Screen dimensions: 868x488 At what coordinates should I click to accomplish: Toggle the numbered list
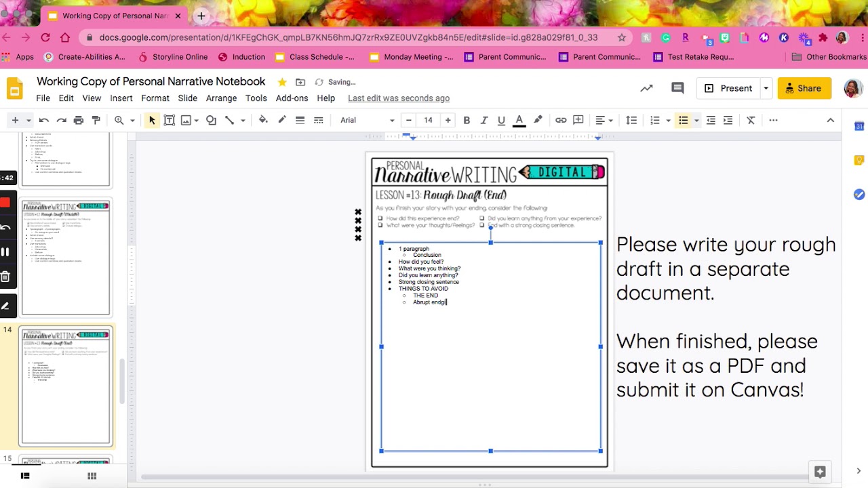tap(655, 120)
